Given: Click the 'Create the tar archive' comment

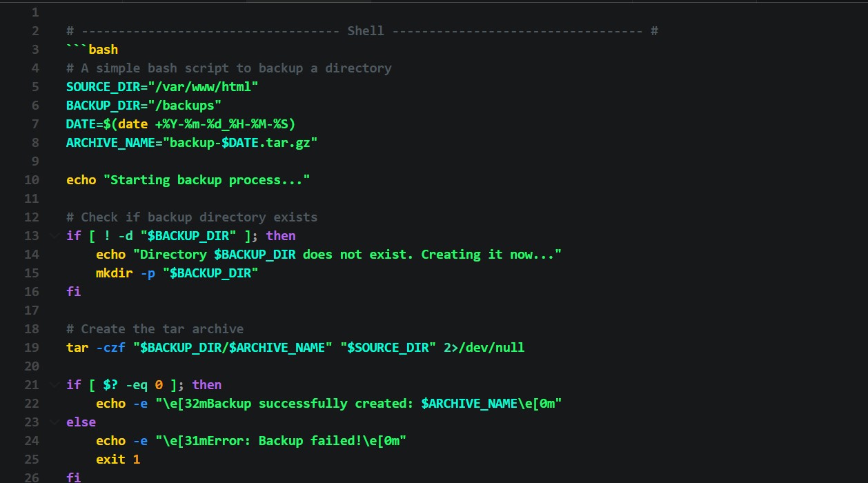Looking at the screenshot, I should pyautogui.click(x=155, y=329).
